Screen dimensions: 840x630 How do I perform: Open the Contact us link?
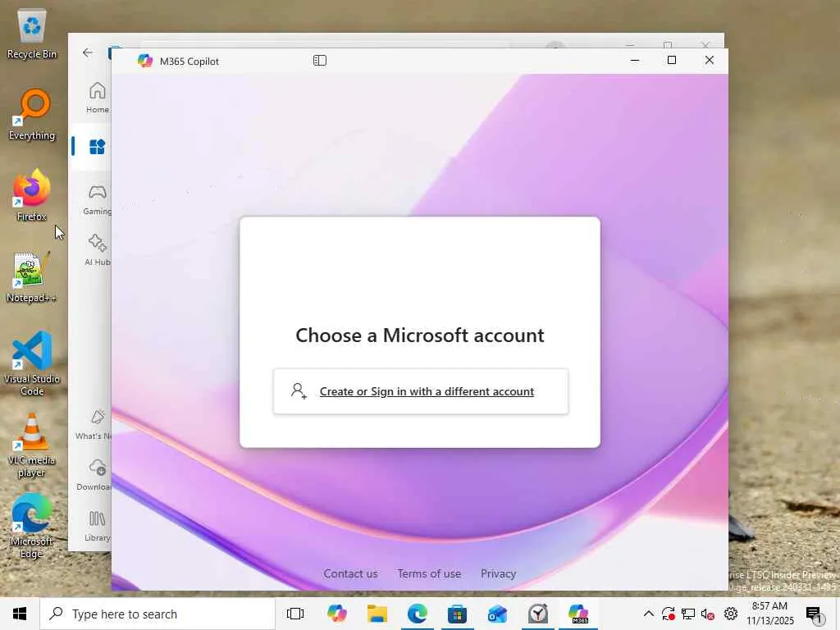pyautogui.click(x=350, y=573)
